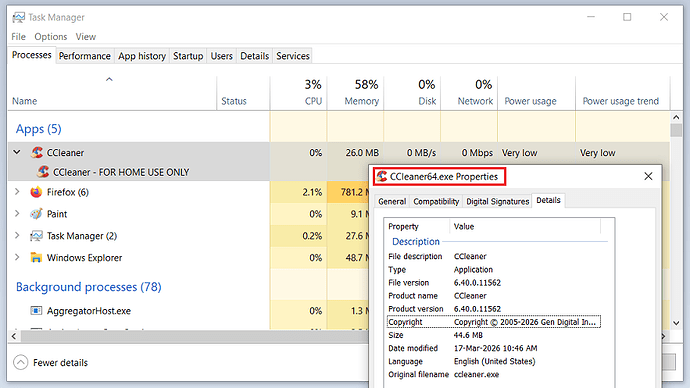The height and width of the screenshot is (388, 690).
Task: Click the Background processes (78) heading
Action: [88, 287]
